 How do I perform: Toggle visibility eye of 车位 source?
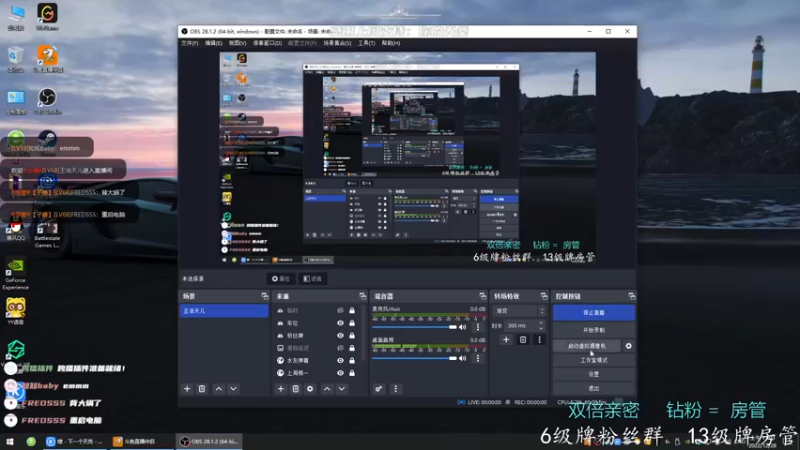[340, 323]
